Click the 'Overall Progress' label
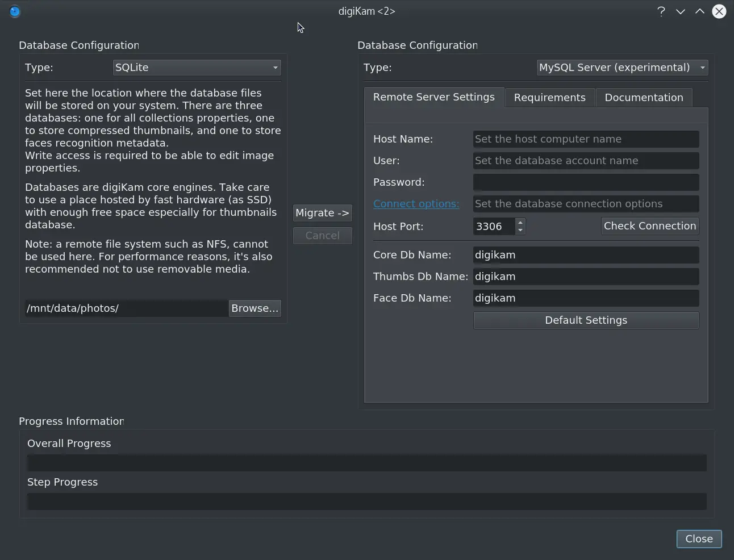The width and height of the screenshot is (734, 560). pos(69,444)
